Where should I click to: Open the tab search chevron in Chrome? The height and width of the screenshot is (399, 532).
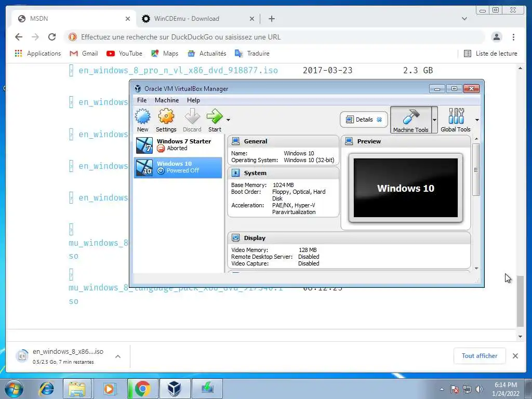click(x=464, y=19)
